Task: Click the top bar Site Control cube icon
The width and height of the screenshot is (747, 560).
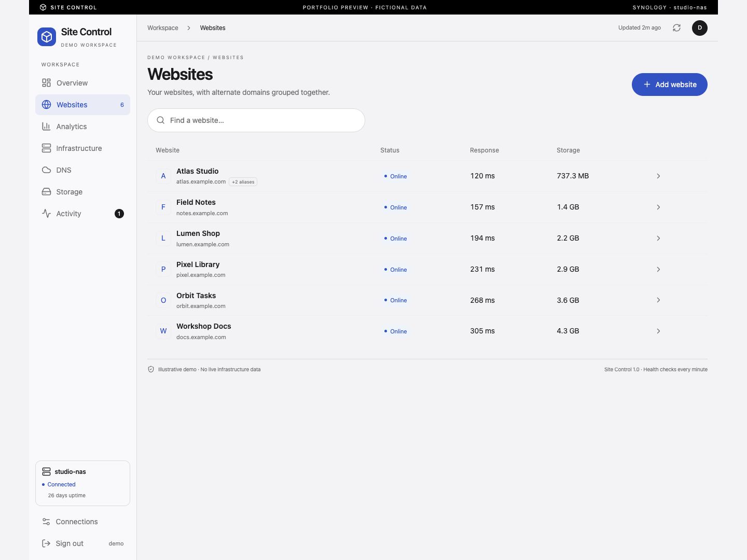Action: pos(43,7)
